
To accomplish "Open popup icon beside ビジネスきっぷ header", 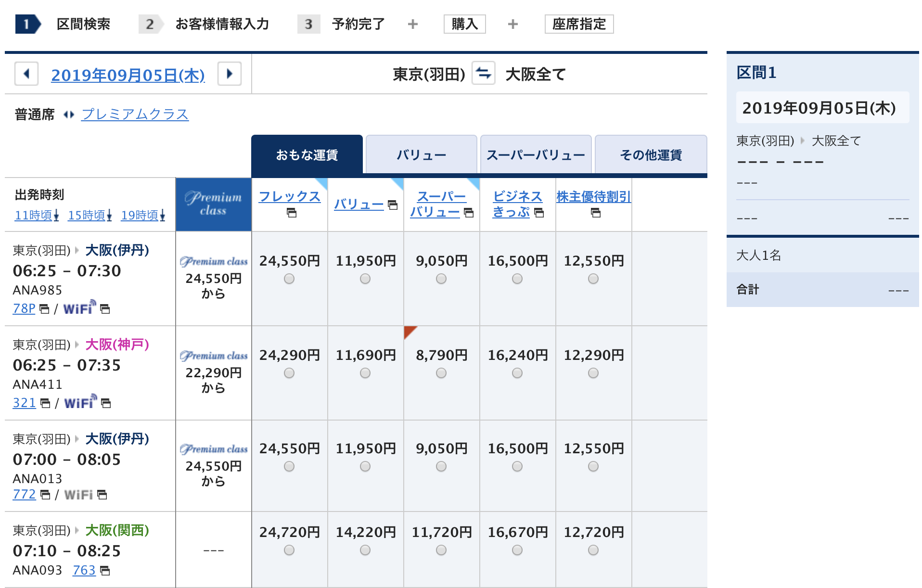I will [x=539, y=213].
